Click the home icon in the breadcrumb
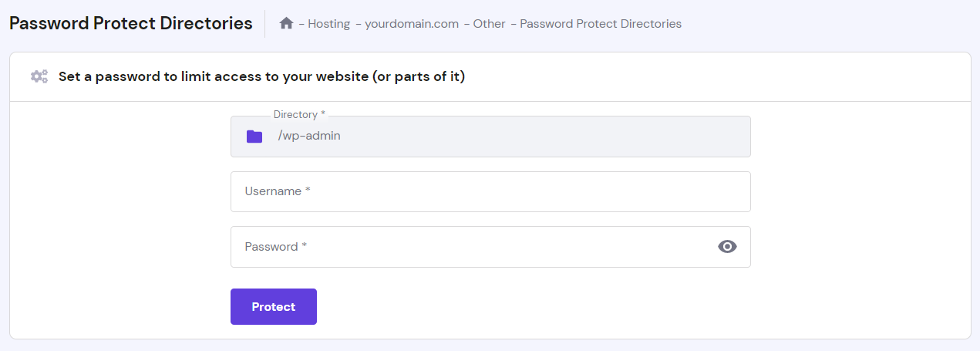This screenshot has width=980, height=351. 286,23
